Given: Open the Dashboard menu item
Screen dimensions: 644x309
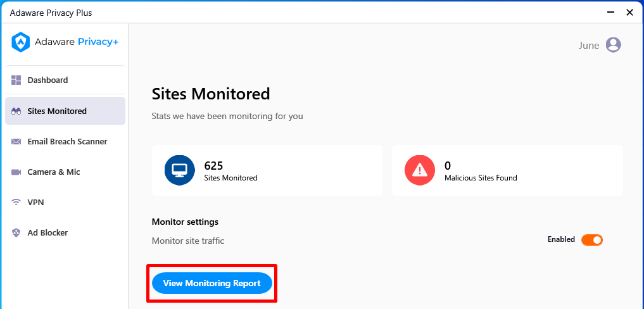Looking at the screenshot, I should click(65, 80).
